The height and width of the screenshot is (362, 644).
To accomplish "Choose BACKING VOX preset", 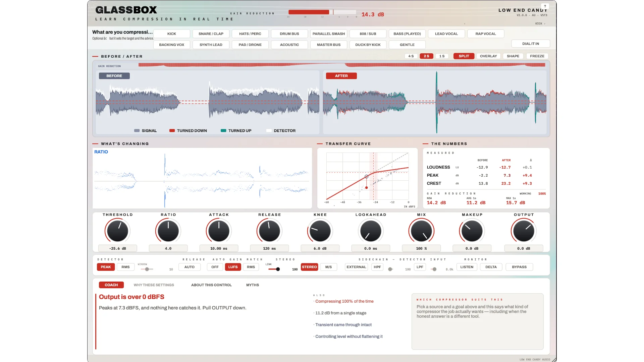I will click(x=172, y=45).
